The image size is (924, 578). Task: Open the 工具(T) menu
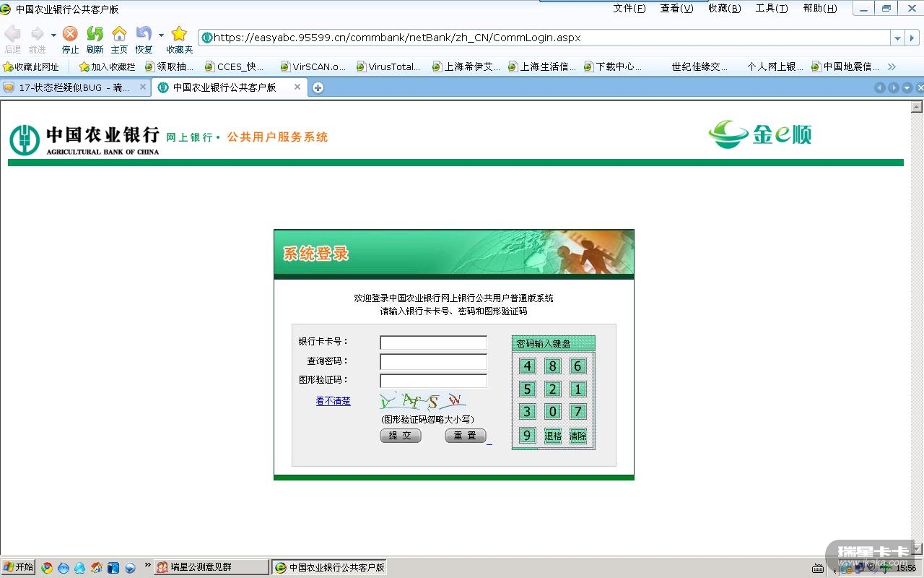point(772,9)
